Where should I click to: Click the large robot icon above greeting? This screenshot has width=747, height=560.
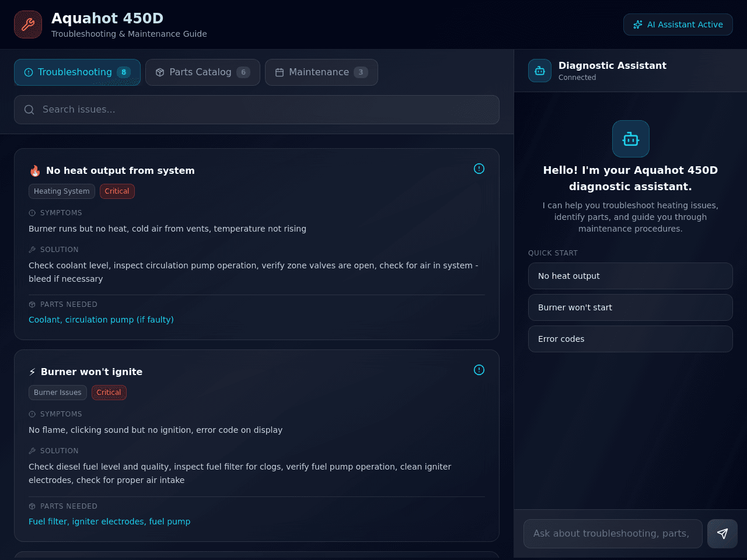(631, 139)
